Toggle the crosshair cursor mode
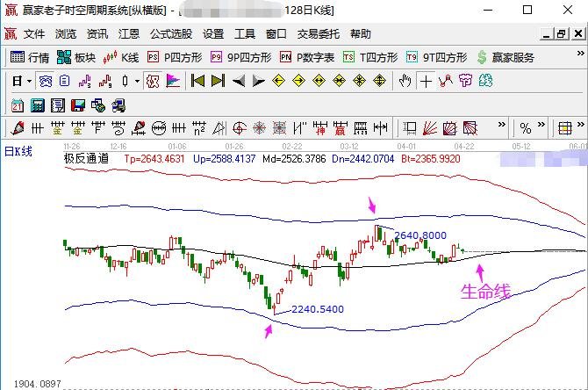588x390 pixels. (x=426, y=81)
